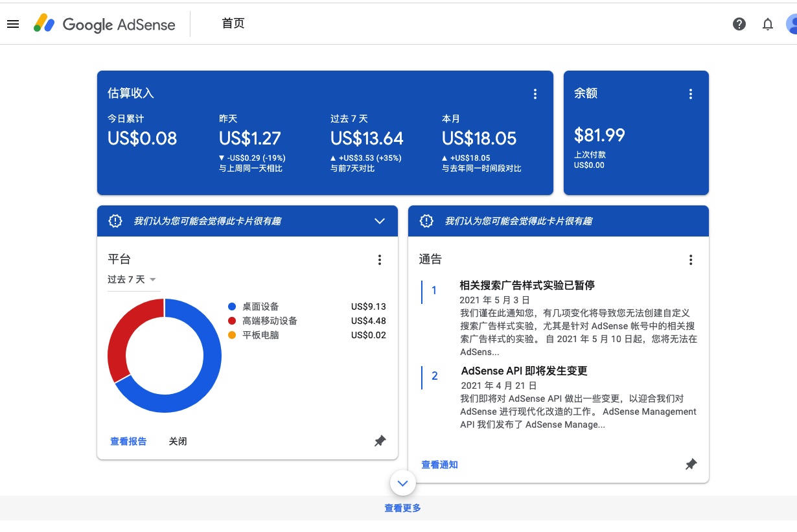The height and width of the screenshot is (532, 797).
Task: Click the +US$3.53 (+35%) change text
Action: point(370,158)
